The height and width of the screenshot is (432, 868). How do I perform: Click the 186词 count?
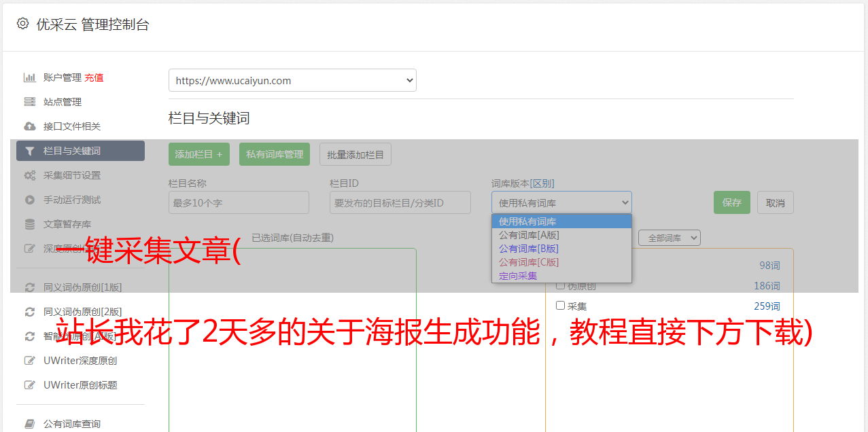[x=767, y=286]
